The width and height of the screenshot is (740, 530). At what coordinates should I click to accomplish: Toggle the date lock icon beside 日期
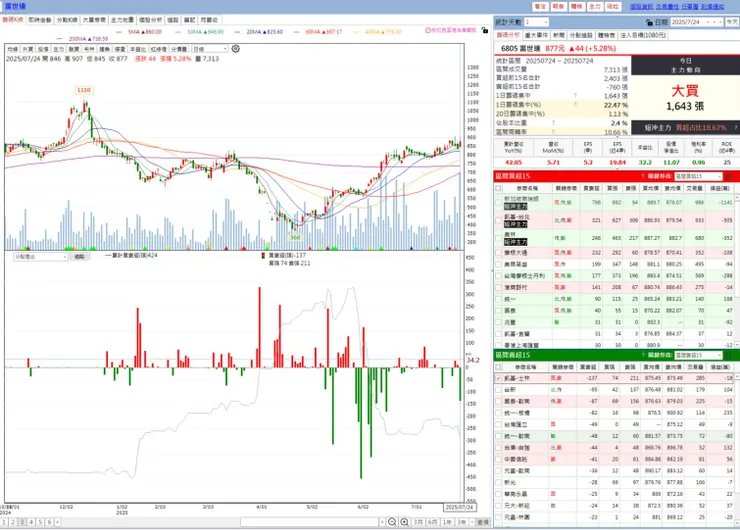coord(649,22)
